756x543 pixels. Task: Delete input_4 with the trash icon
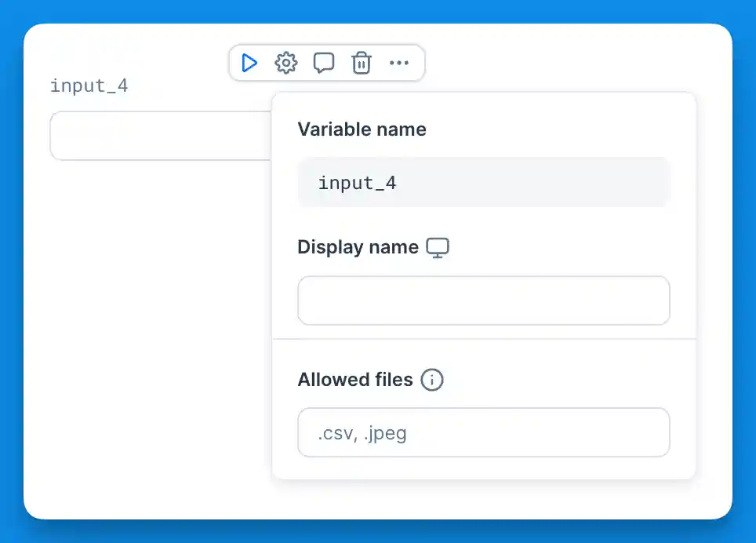click(362, 63)
